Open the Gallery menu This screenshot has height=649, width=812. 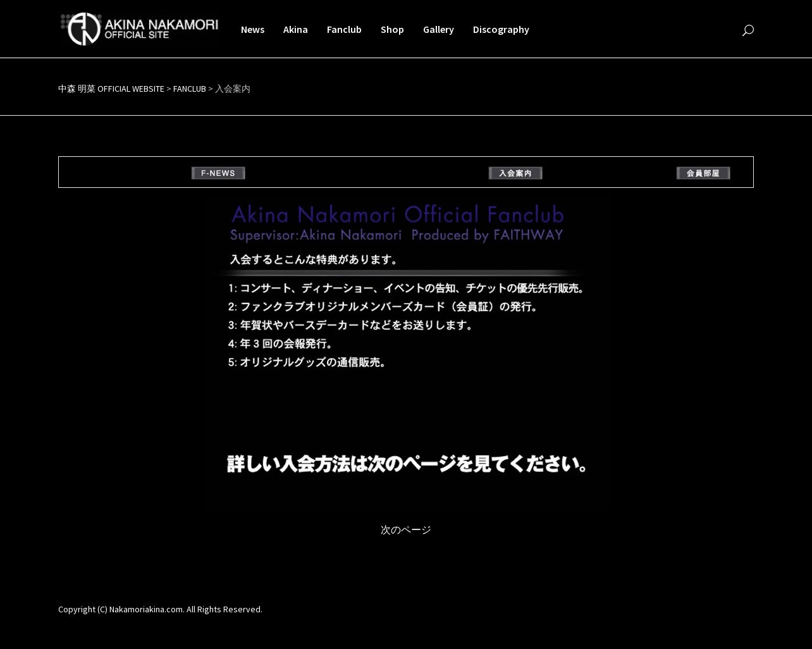438,29
